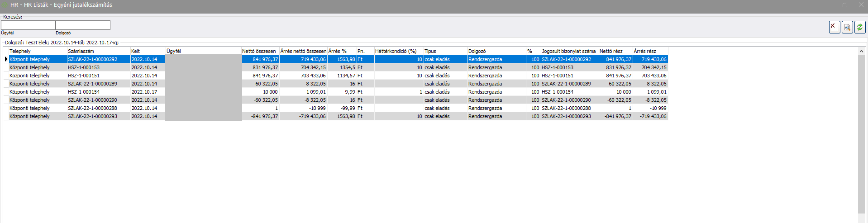Open the print preview document icon
868x223 pixels.
coord(847,27)
